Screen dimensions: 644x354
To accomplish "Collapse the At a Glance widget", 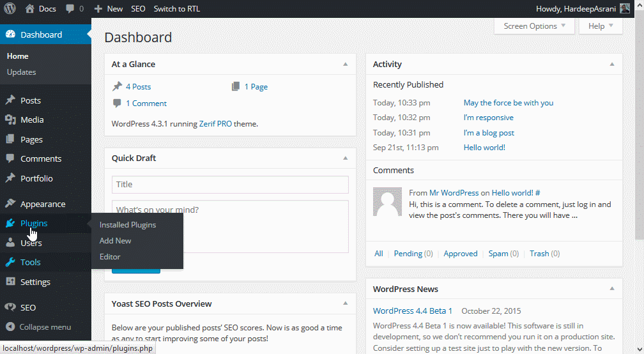I will click(346, 65).
